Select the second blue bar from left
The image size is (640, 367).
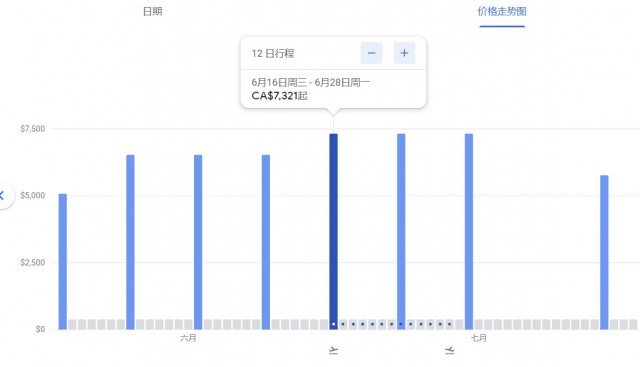coord(130,242)
